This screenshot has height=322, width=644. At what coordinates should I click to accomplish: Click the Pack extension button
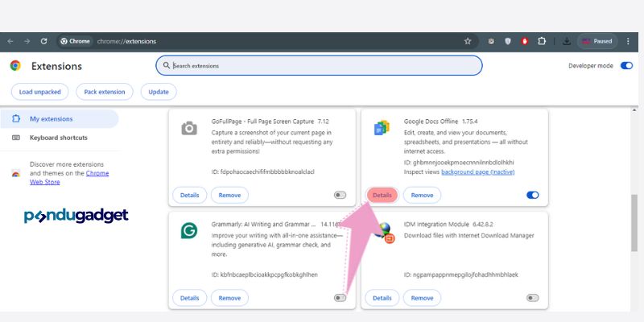(x=105, y=92)
